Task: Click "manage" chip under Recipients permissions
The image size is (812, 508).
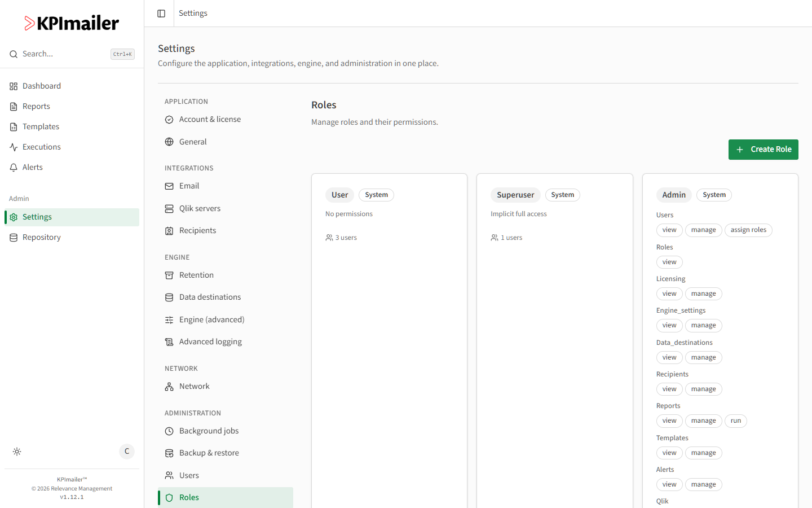Action: pyautogui.click(x=703, y=389)
